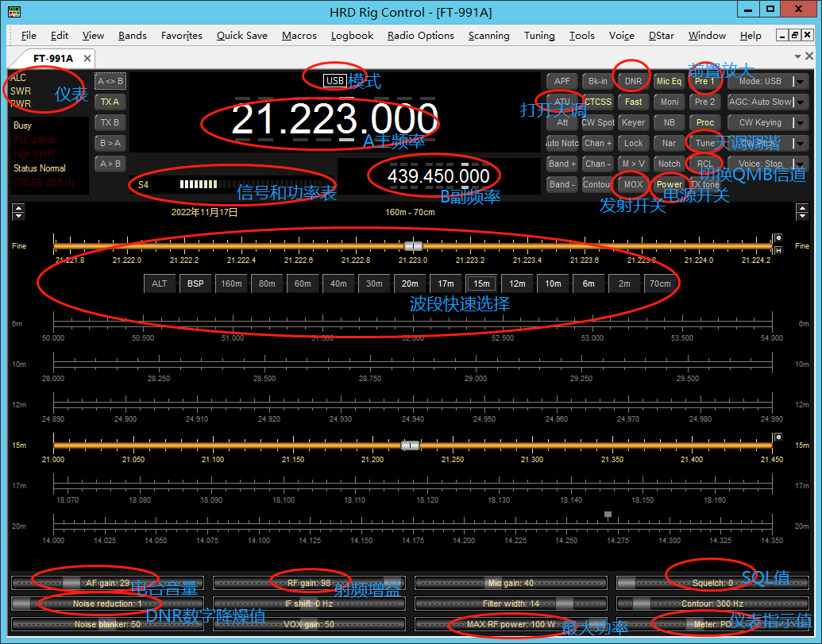Toggle the Pre 1 preamplifier
Image resolution: width=822 pixels, height=644 pixels.
[x=704, y=81]
